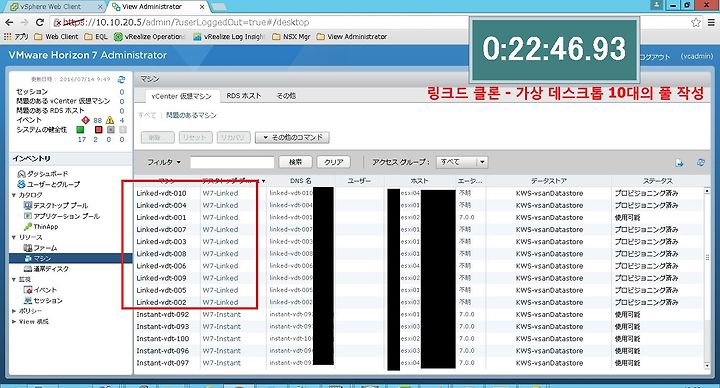Select the Instant-vdt-100 machine row
720x388 pixels.
(x=419, y=338)
